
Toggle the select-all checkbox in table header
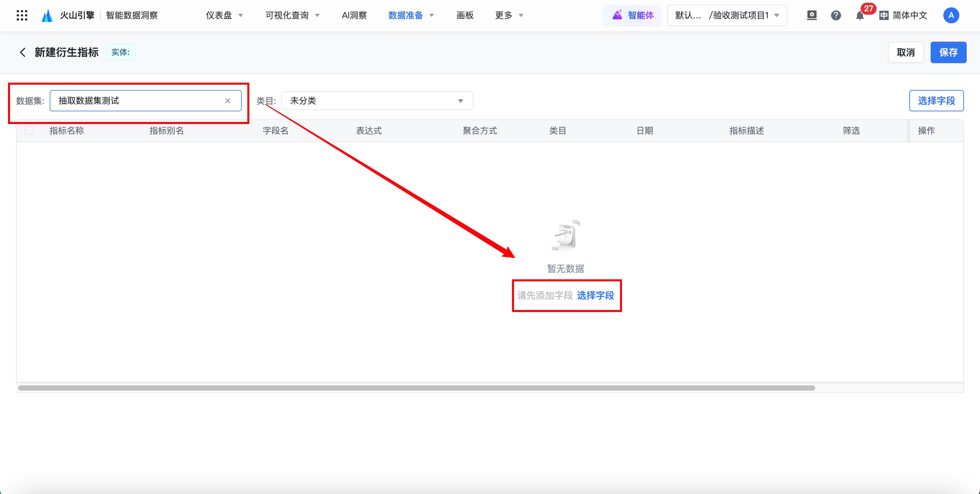click(x=29, y=130)
